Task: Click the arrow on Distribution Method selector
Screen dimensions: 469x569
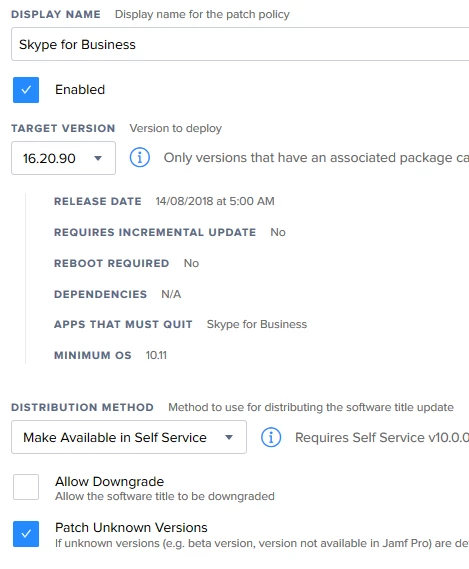Action: tap(229, 437)
